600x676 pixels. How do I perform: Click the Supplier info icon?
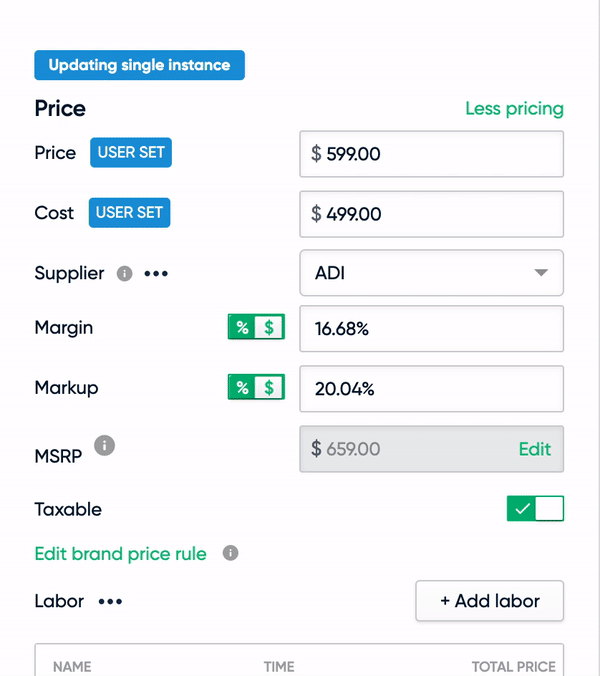(125, 273)
